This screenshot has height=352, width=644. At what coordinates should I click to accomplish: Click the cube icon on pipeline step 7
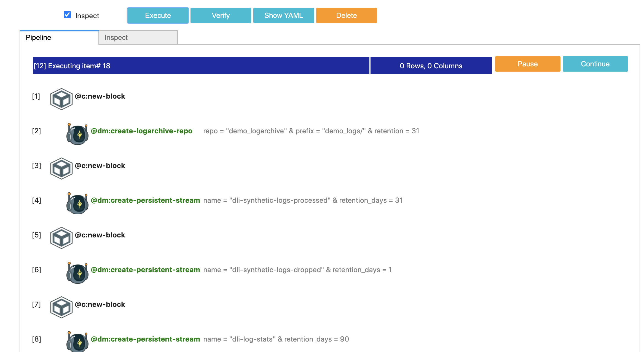[x=61, y=307]
